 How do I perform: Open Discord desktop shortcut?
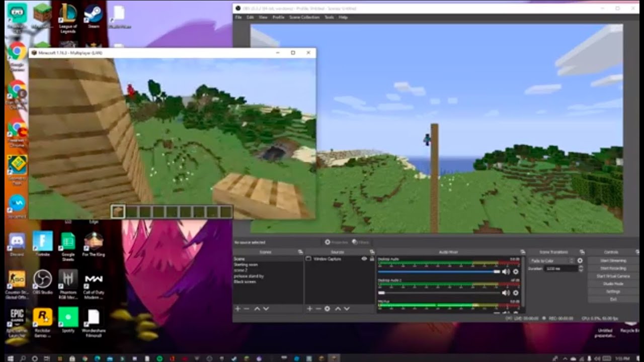(x=17, y=244)
